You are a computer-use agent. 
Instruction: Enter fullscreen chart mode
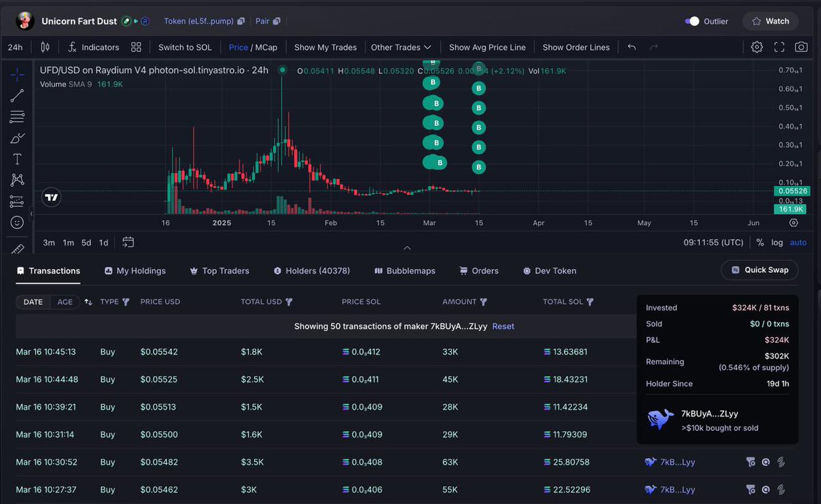779,47
